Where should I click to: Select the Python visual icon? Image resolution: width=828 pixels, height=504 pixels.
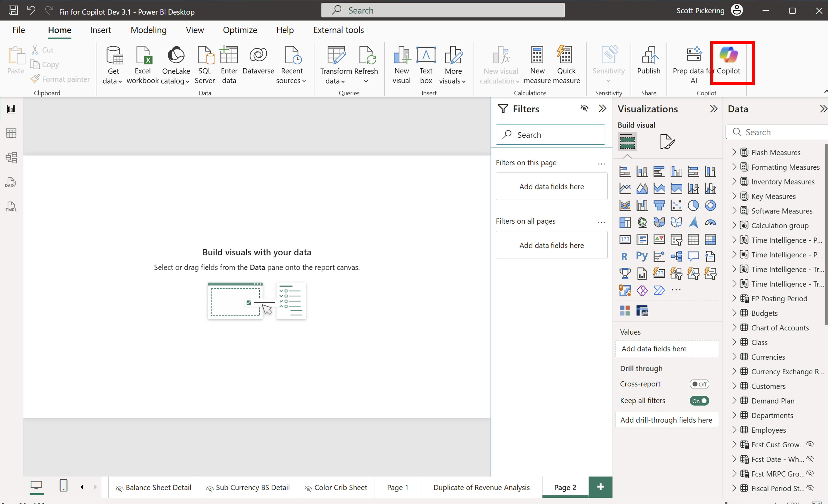coord(642,256)
